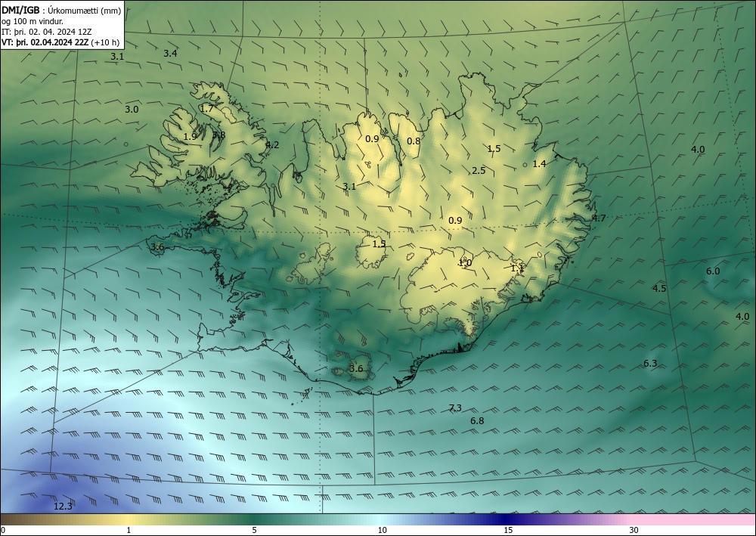Click the color scale label 15
Image resolution: width=756 pixels, height=536 pixels.
[x=508, y=530]
